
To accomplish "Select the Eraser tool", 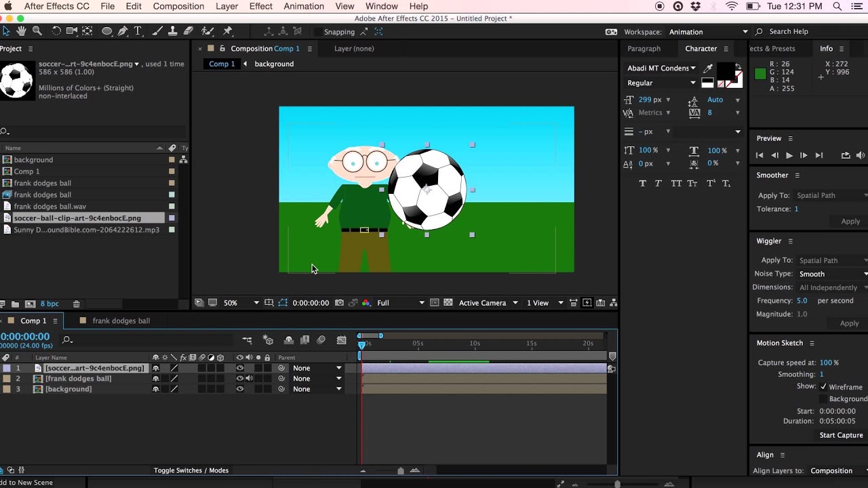I will click(x=189, y=31).
